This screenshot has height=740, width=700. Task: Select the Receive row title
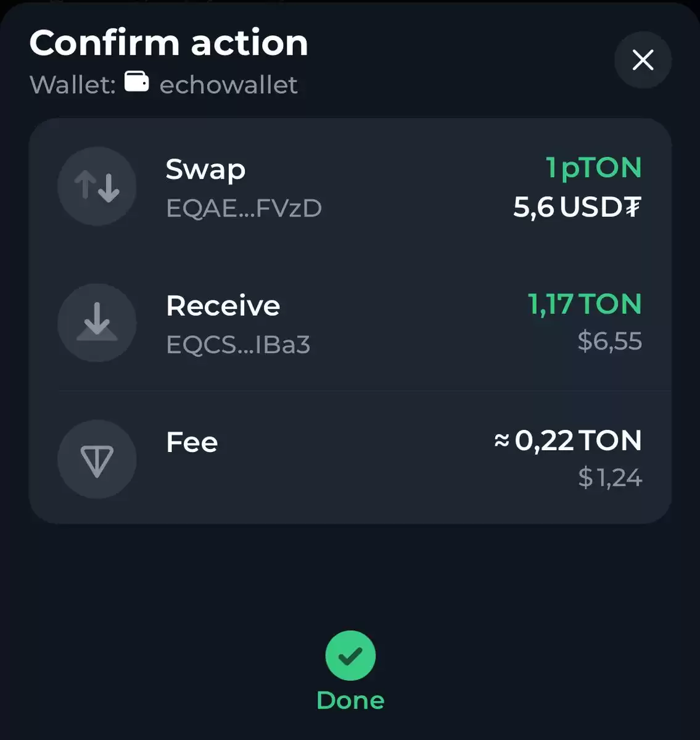pos(223,306)
